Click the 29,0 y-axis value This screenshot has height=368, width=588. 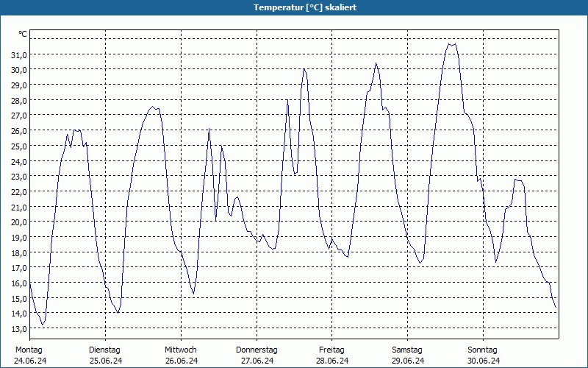[x=19, y=85]
